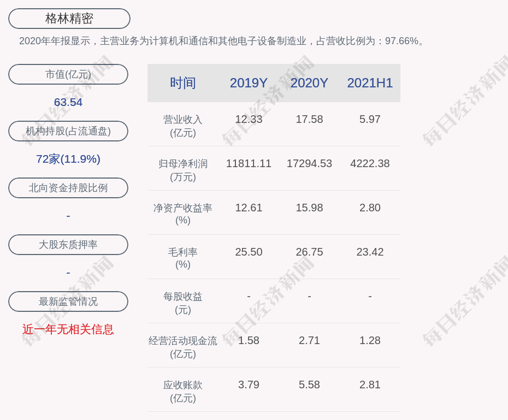Click the market value 63.54
508x420 pixels.
[x=68, y=102]
